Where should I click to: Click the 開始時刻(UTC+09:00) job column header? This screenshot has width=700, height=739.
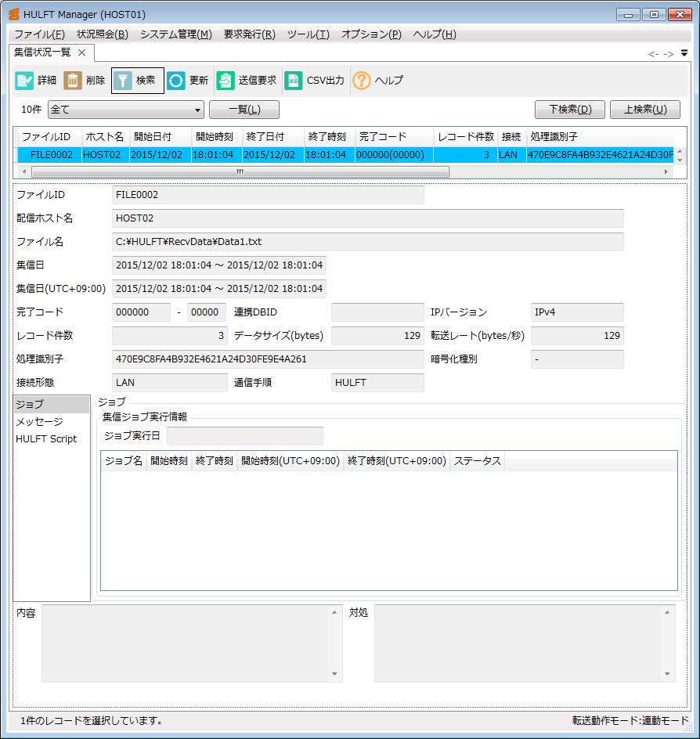coord(290,461)
